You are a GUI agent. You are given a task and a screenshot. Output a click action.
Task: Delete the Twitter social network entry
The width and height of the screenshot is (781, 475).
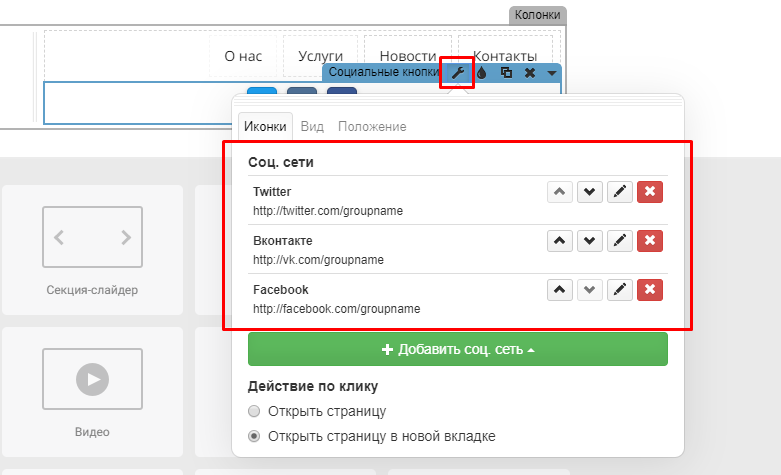(x=650, y=192)
